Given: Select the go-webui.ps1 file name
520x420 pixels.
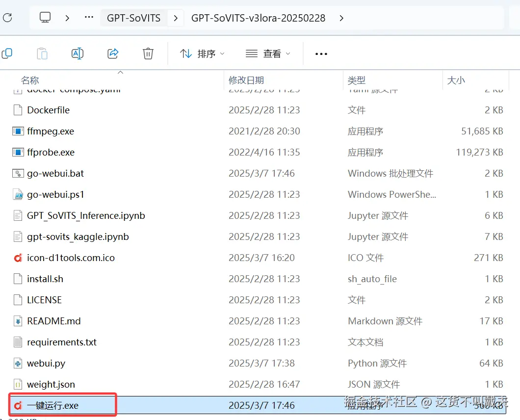Looking at the screenshot, I should tap(56, 194).
